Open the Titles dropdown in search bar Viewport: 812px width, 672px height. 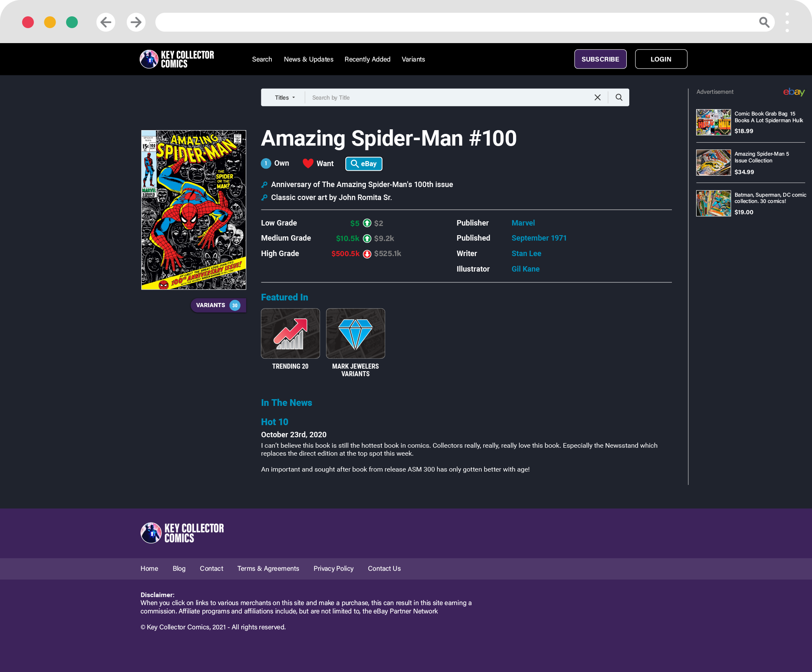(285, 97)
